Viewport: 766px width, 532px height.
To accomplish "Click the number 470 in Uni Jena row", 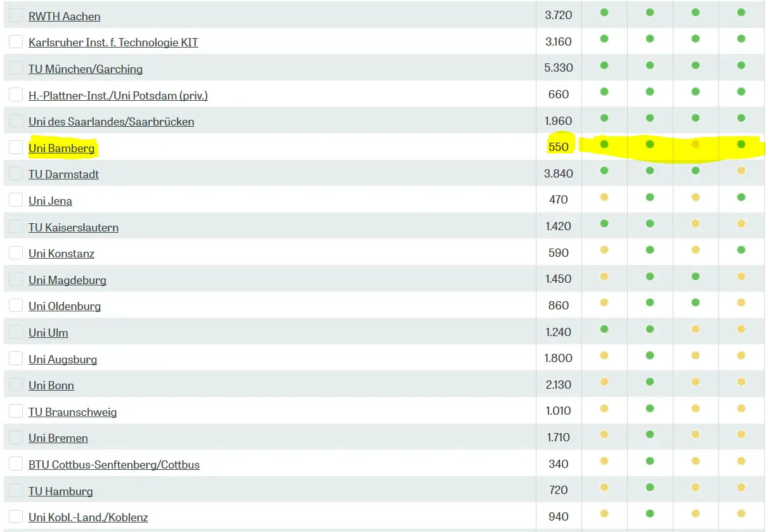I will [559, 200].
